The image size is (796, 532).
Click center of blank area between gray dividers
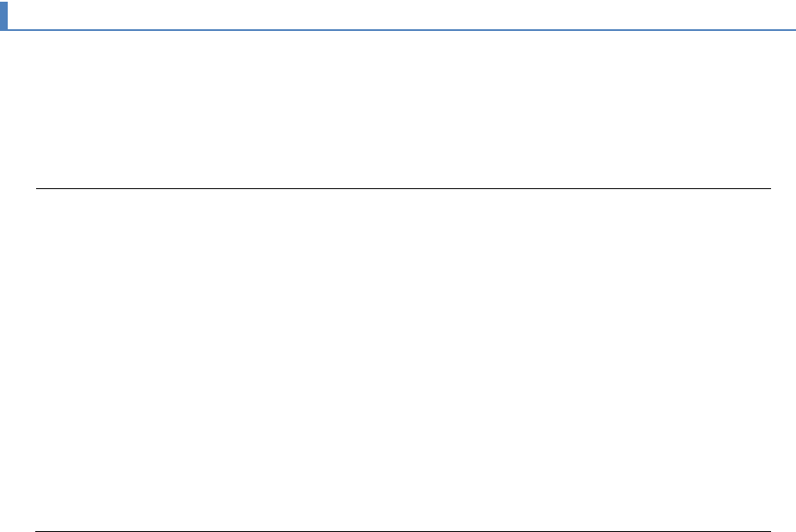pos(403,359)
